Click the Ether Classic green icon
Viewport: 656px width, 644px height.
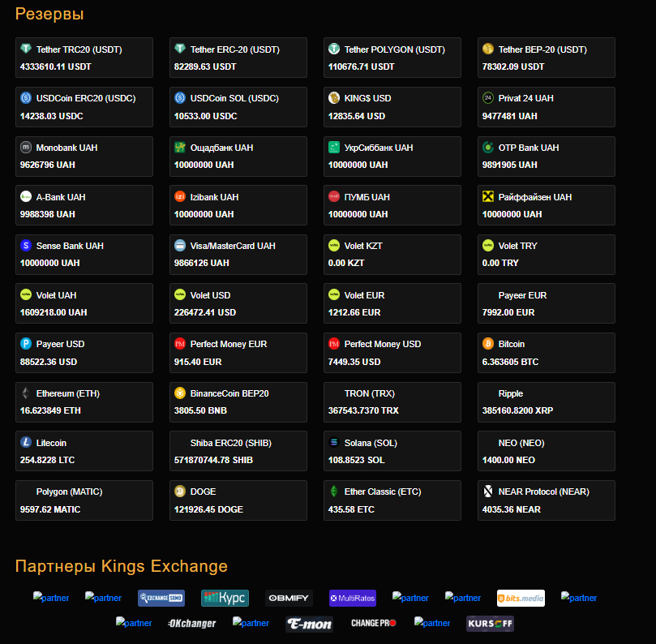[334, 492]
